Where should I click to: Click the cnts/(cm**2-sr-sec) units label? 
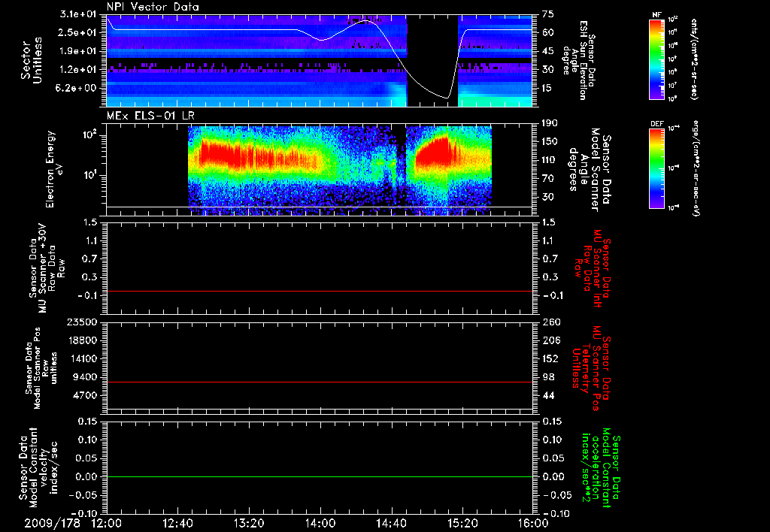click(694, 59)
